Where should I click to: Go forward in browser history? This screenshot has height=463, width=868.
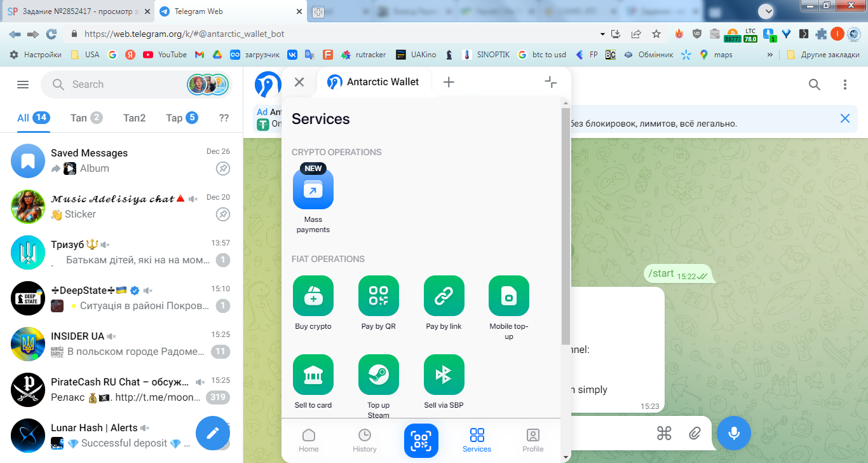[x=33, y=34]
